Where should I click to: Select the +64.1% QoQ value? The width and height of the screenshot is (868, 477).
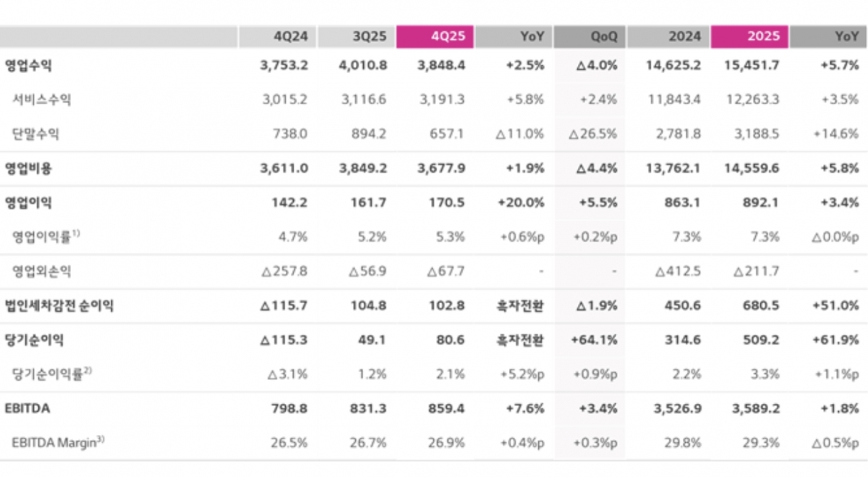point(597,339)
